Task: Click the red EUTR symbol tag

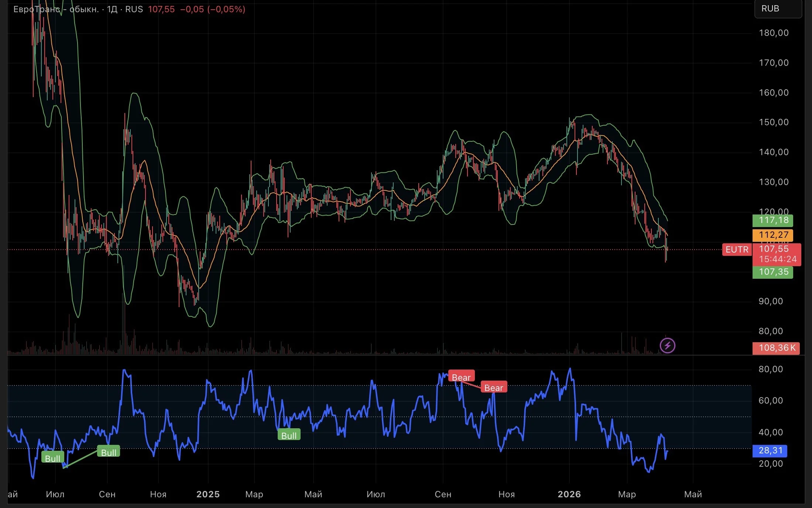Action: pos(737,250)
